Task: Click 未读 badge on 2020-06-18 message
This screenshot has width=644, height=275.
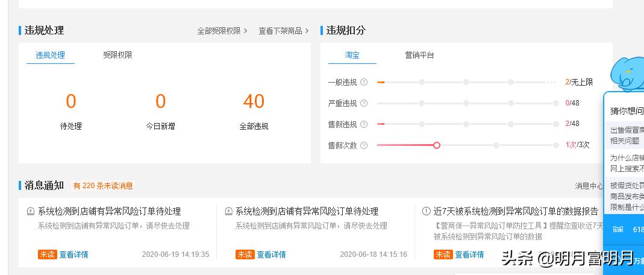Action: (245, 254)
